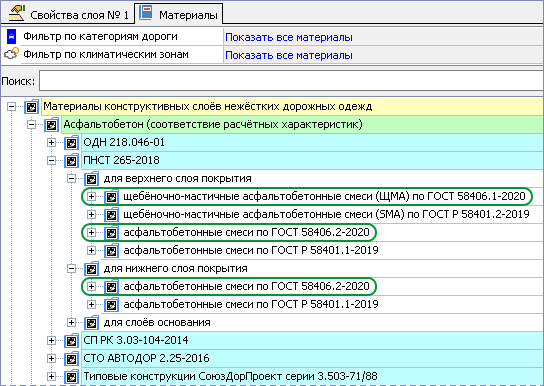Select the Фильтр по категориям дороги label
The height and width of the screenshot is (386, 544).
(x=100, y=36)
